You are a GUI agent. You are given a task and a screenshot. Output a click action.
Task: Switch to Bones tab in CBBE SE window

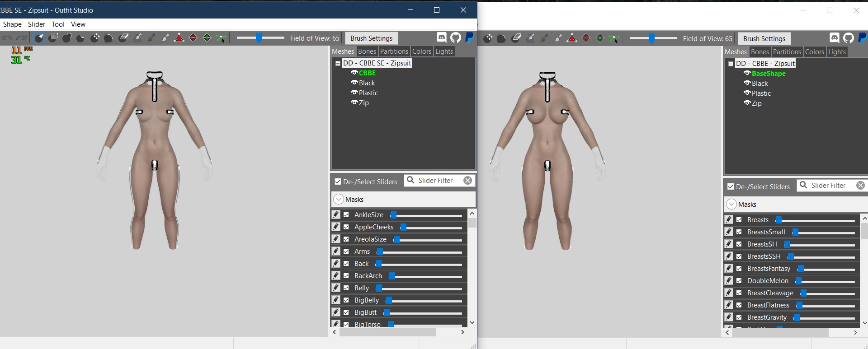[367, 51]
